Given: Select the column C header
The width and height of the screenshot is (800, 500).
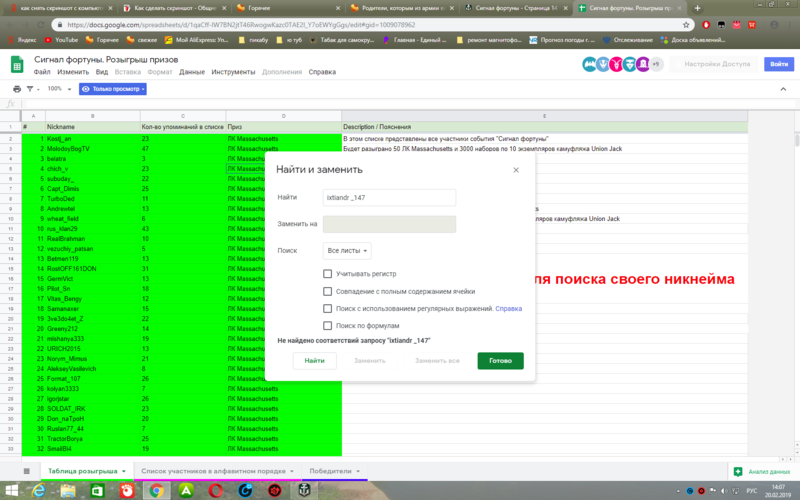Looking at the screenshot, I should [183, 116].
